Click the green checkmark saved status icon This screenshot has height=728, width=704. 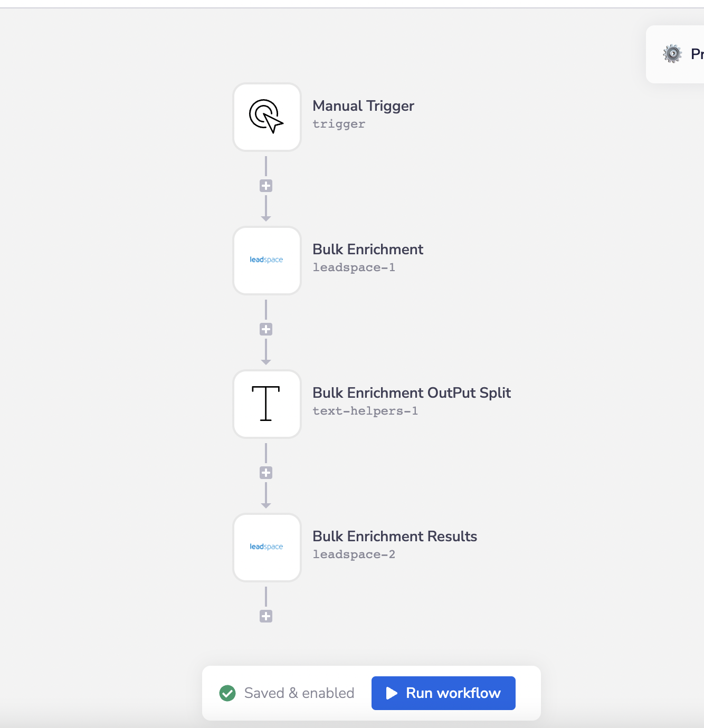coord(227,693)
